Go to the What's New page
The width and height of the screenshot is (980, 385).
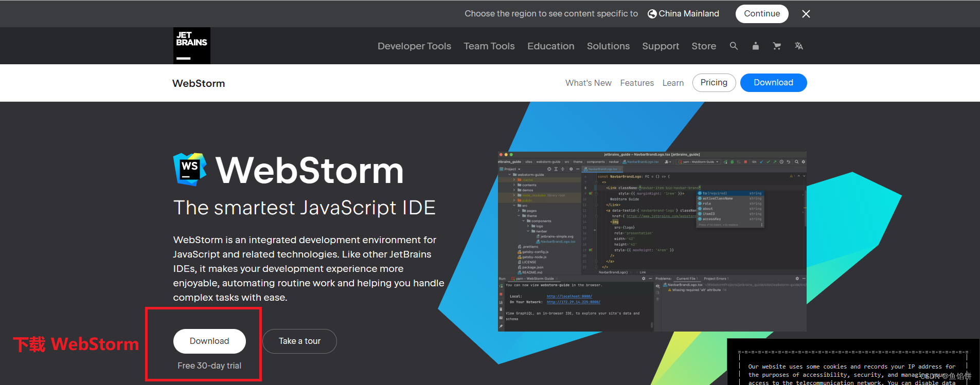(x=589, y=83)
